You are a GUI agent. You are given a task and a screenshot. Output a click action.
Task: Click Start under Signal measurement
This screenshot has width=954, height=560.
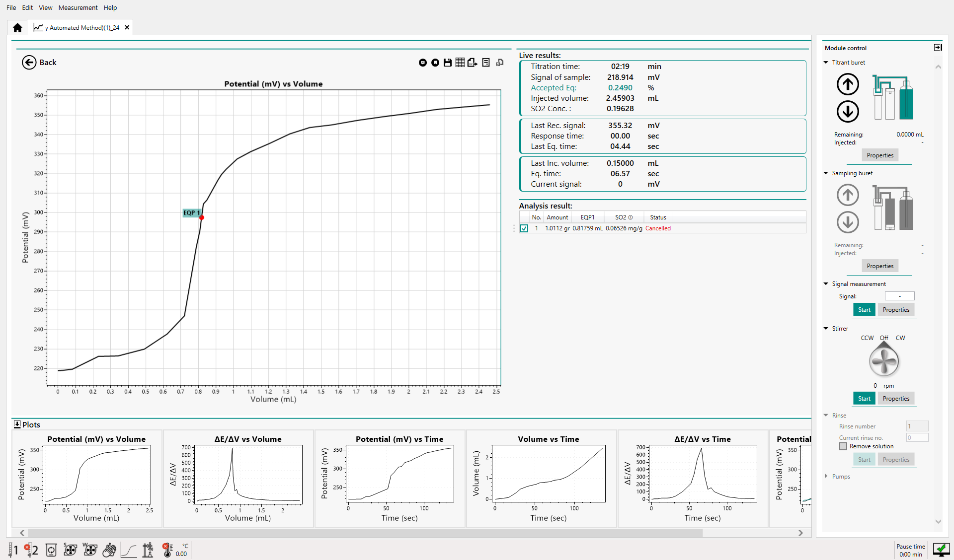[864, 310]
